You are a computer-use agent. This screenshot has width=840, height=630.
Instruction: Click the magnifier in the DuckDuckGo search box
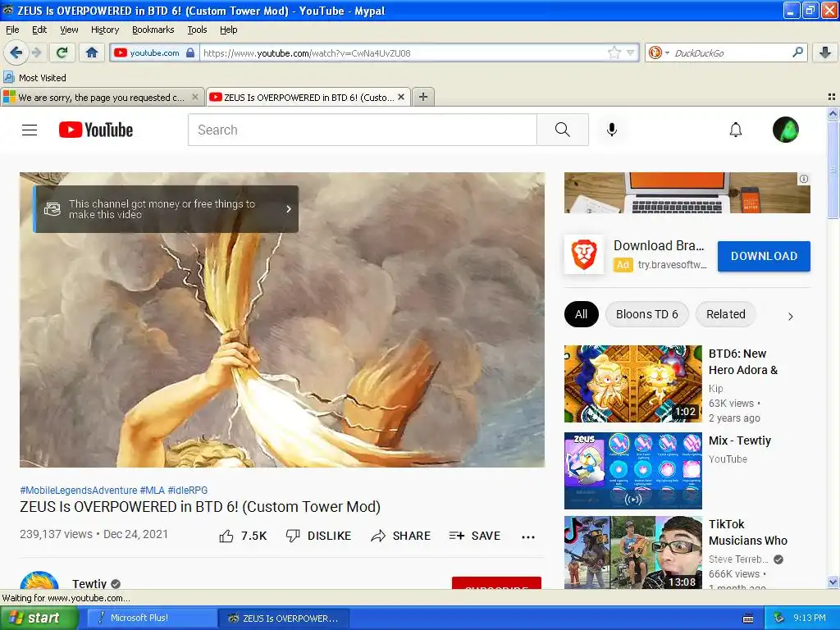(797, 52)
